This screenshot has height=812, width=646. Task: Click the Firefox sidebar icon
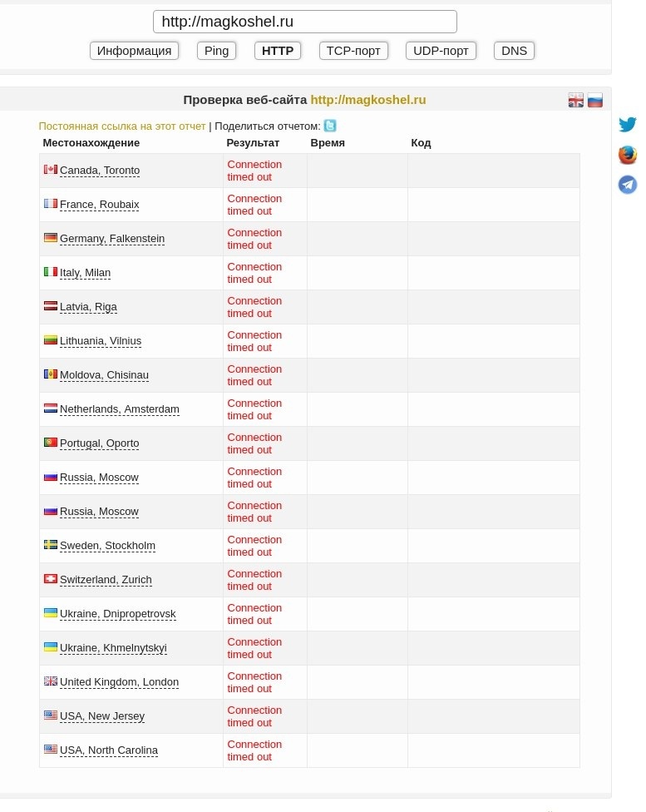click(628, 155)
